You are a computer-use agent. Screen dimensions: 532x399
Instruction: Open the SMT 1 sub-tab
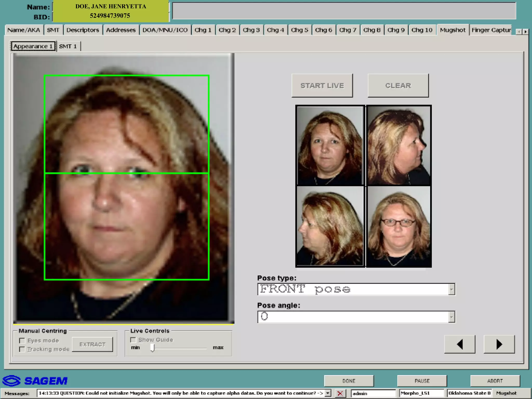tap(68, 46)
